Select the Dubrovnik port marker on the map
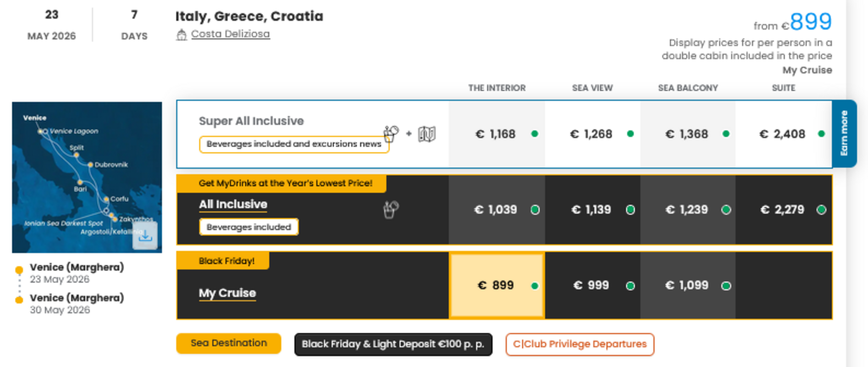The image size is (868, 367). pyautogui.click(x=90, y=164)
